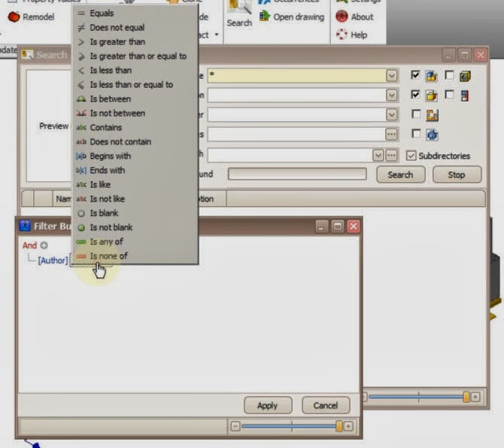
Task: Expand second search field dropdown
Action: (391, 95)
